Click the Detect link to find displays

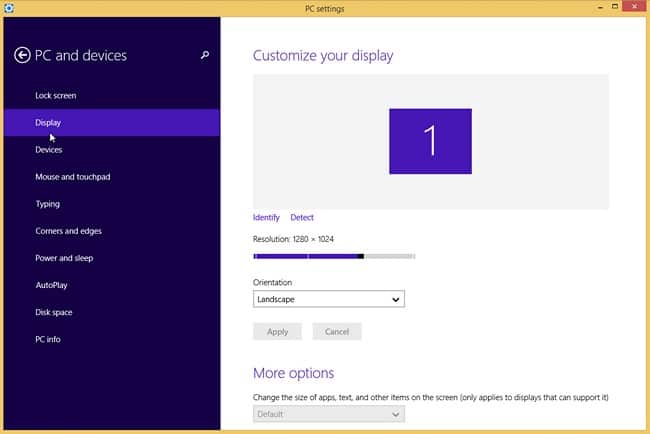tap(301, 217)
